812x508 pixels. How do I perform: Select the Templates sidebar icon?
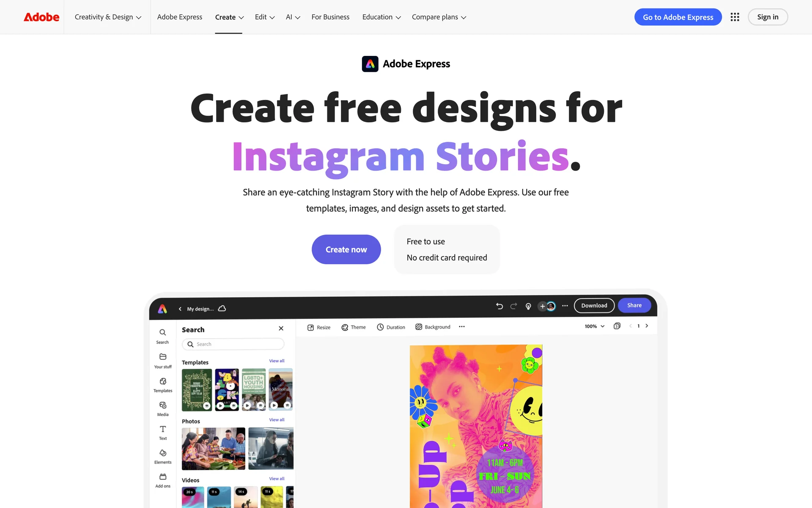[163, 385]
